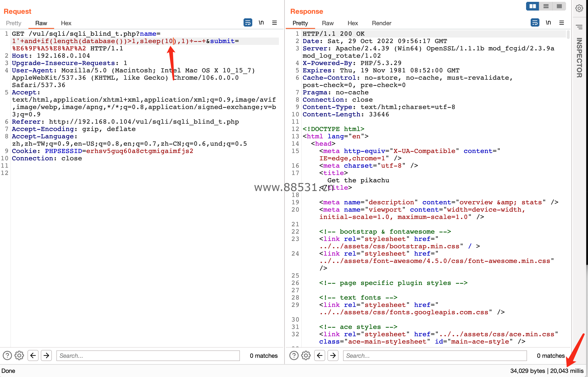The image size is (588, 377).
Task: Select top-bottom stacked layout view
Action: click(x=546, y=6)
